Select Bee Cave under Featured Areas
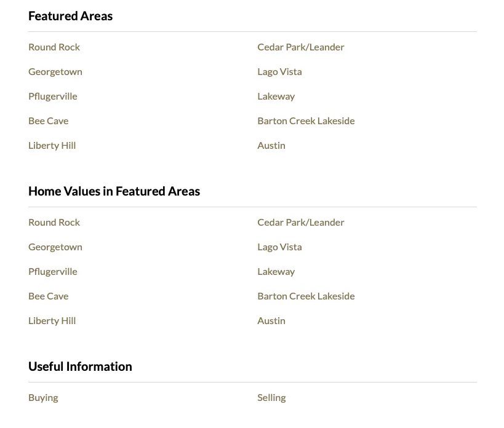Screen dimensions: 504x428 (49, 121)
